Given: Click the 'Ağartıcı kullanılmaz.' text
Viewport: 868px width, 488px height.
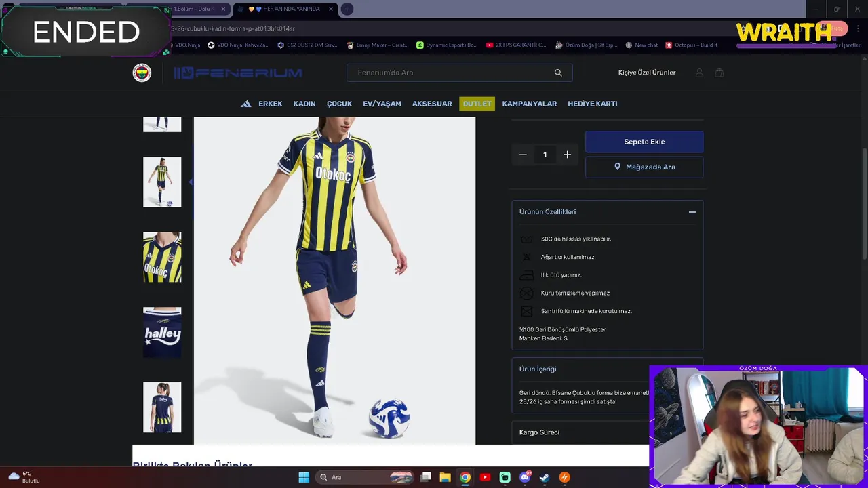Looking at the screenshot, I should coord(568,258).
